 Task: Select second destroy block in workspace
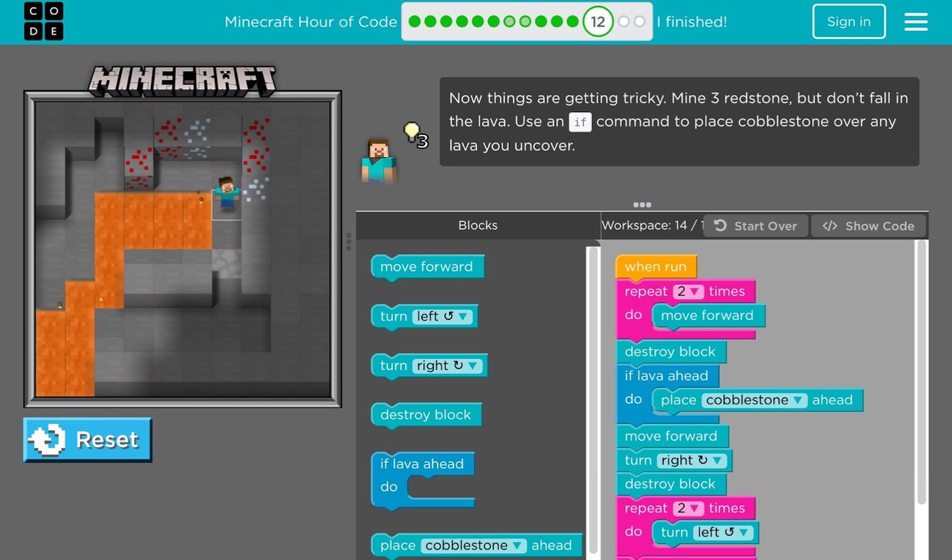[x=670, y=484]
